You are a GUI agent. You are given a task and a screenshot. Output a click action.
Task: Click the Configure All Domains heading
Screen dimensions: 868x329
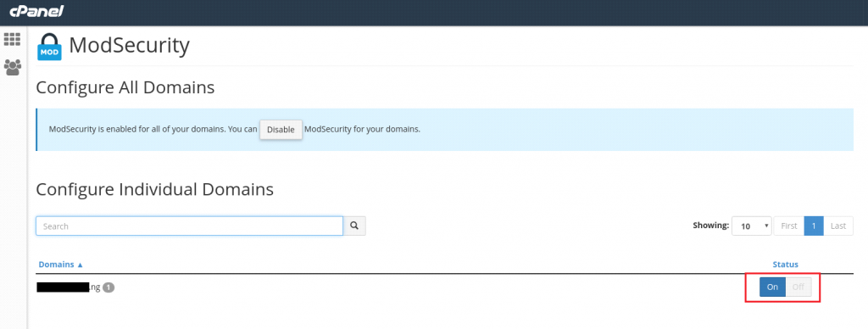pyautogui.click(x=125, y=87)
